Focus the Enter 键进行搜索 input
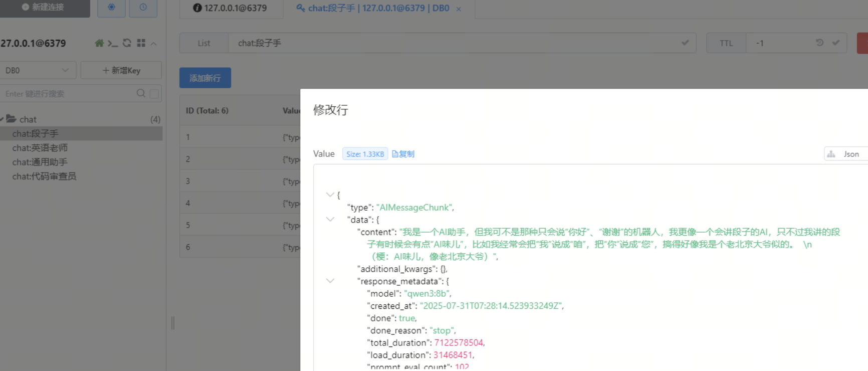The width and height of the screenshot is (868, 371). click(x=68, y=94)
